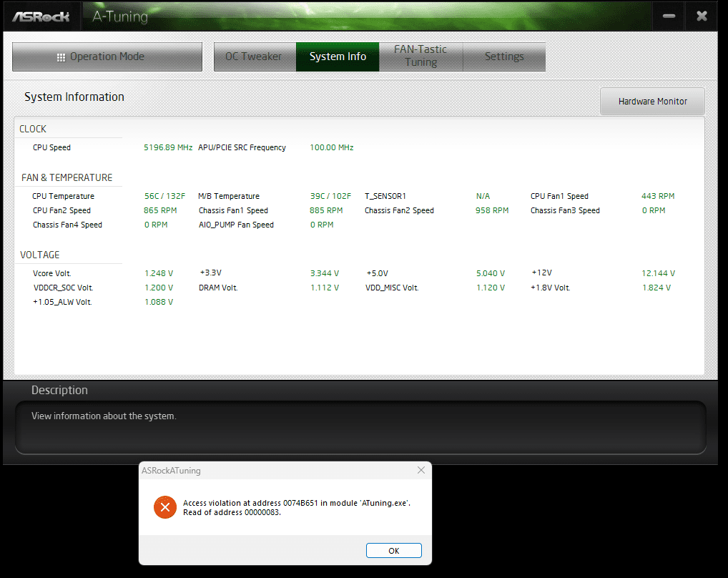The image size is (728, 578).
Task: Close the ASRockATuning error dialog with X
Action: click(420, 470)
